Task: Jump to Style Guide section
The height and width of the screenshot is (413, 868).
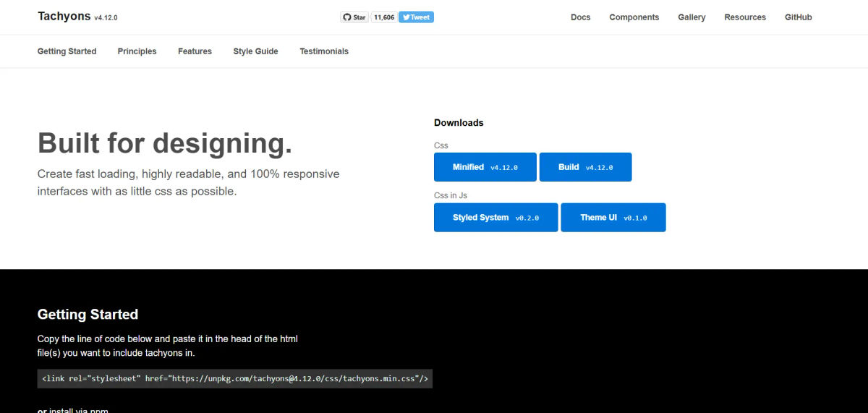Action: pos(255,51)
